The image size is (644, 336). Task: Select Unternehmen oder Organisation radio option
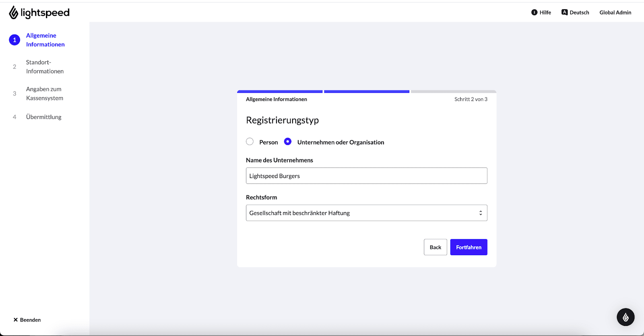tap(288, 141)
